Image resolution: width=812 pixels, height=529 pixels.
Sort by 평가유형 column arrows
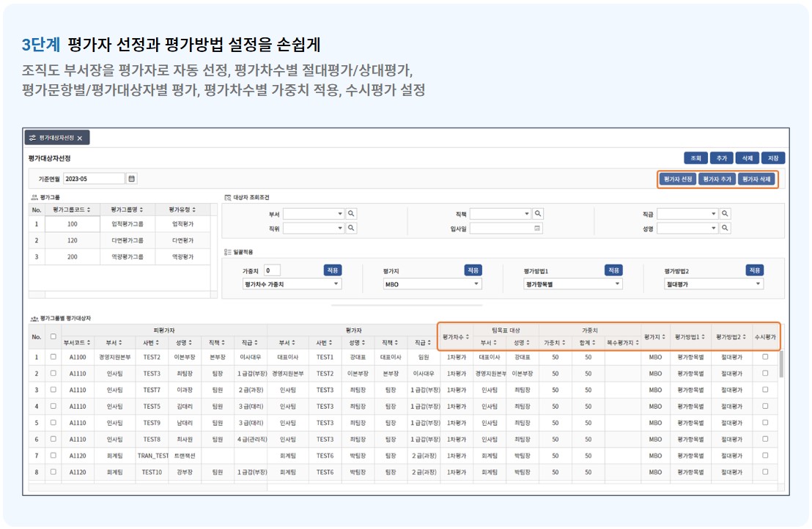pyautogui.click(x=194, y=210)
